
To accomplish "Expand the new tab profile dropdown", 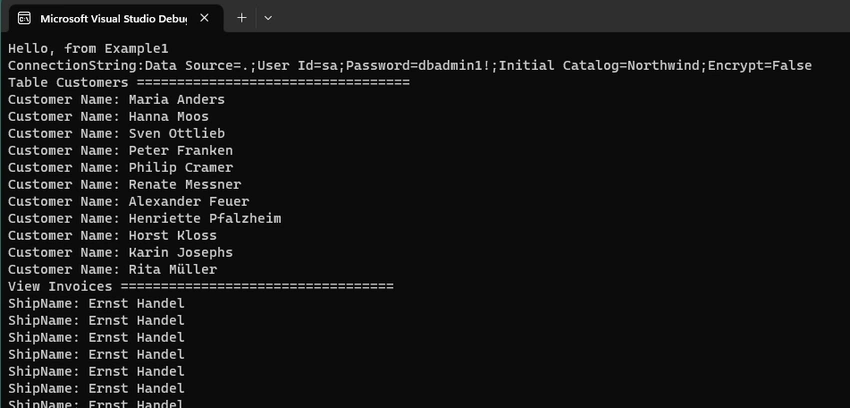I will point(268,18).
